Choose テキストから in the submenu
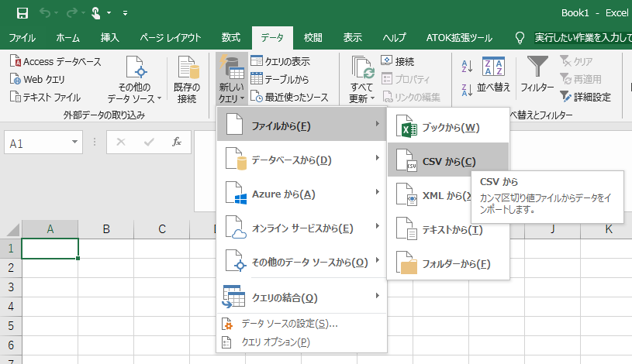Screen dimensions: 632x364 [x=448, y=228]
